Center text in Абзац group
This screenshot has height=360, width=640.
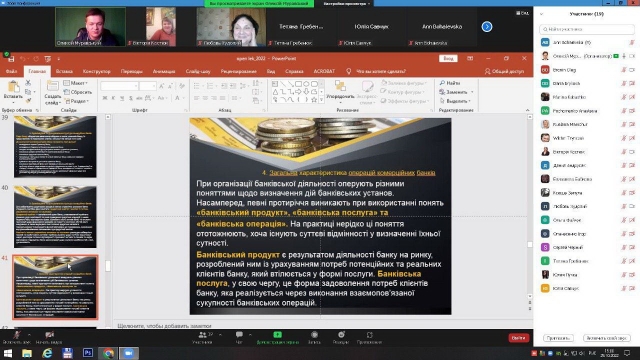(205, 98)
